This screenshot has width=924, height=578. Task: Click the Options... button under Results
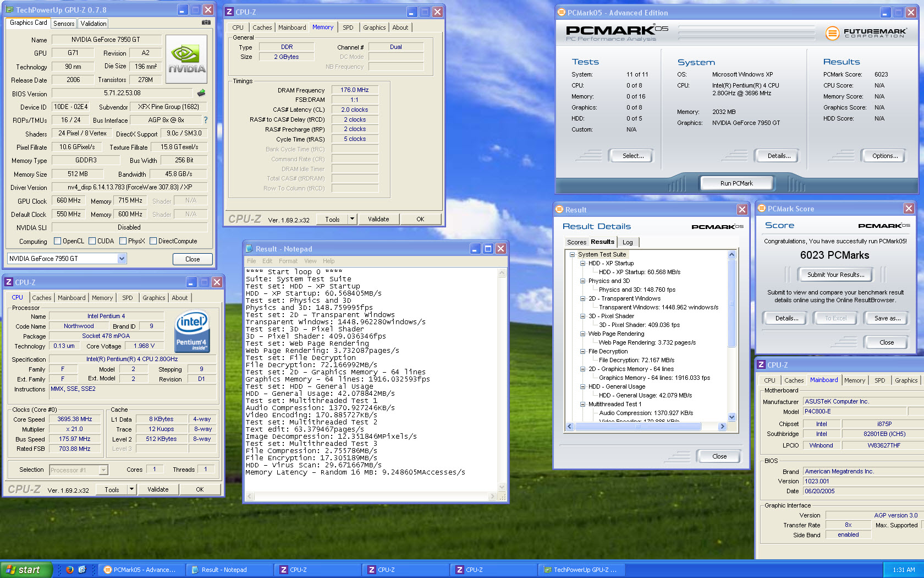pyautogui.click(x=884, y=156)
